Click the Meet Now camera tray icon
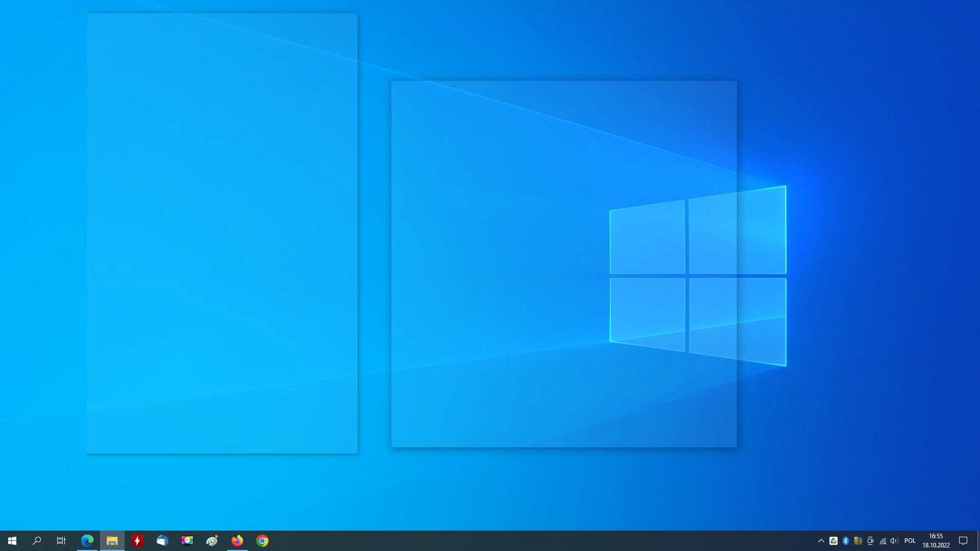Screen dimensions: 980x551 pyautogui.click(x=870, y=541)
